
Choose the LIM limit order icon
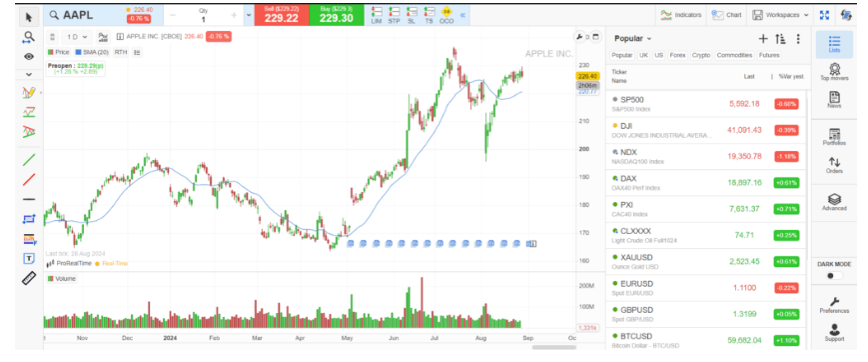click(x=377, y=16)
